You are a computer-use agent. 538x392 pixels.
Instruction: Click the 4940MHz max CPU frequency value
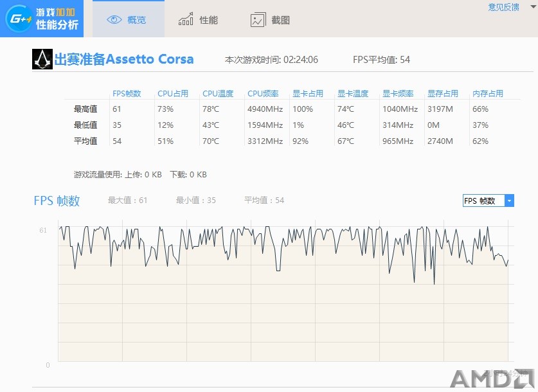(x=265, y=109)
